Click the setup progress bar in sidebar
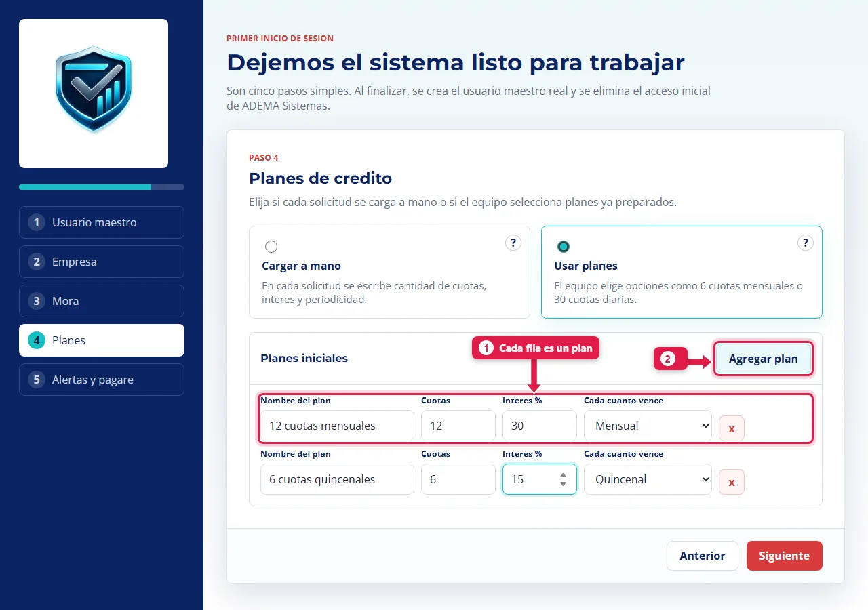868x610 pixels. 102,187
